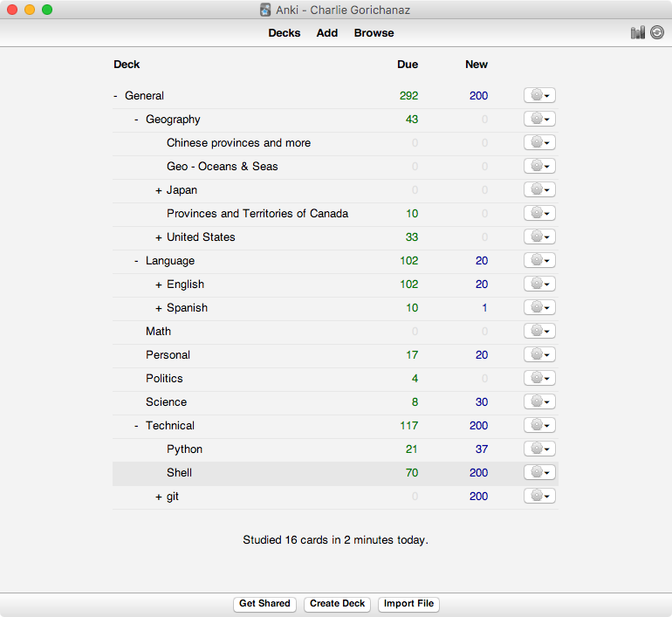The width and height of the screenshot is (672, 617).
Task: Click the Due column header
Action: click(408, 65)
